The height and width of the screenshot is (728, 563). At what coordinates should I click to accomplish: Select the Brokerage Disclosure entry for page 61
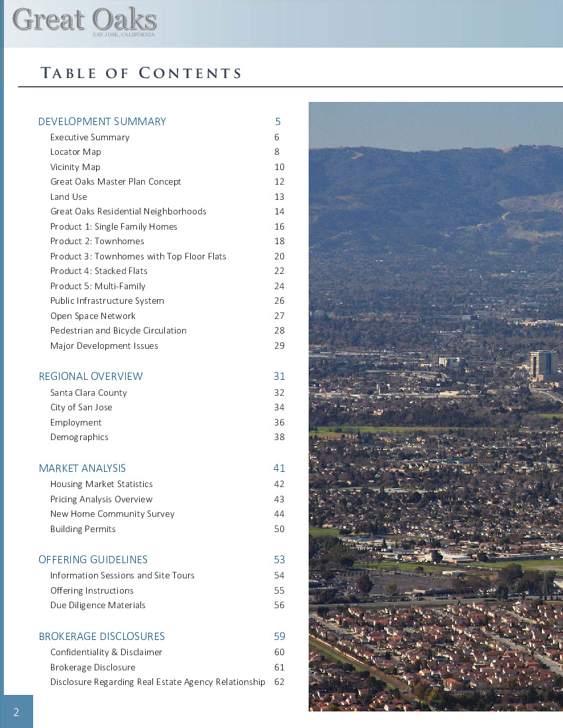93,668
